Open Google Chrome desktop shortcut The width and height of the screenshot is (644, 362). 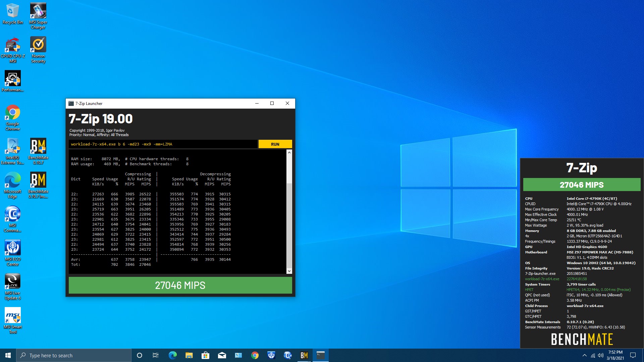pos(13,118)
